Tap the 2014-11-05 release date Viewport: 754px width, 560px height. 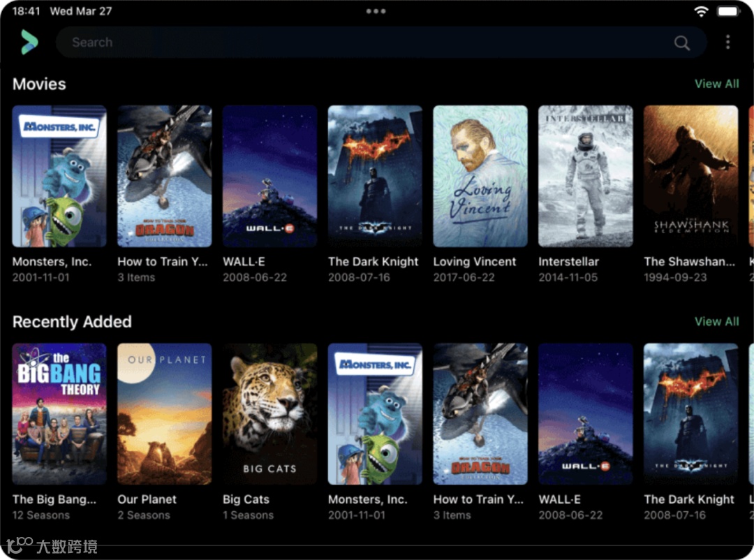(x=568, y=278)
